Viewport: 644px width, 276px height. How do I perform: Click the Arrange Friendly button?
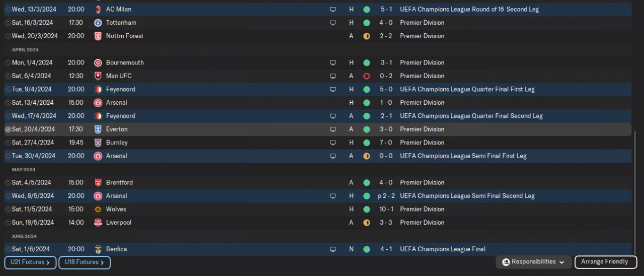click(x=605, y=262)
